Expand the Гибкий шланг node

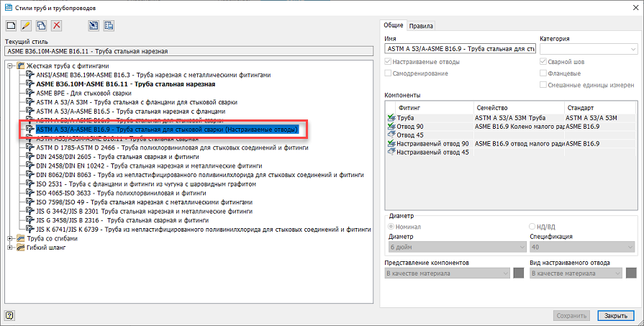[10, 248]
